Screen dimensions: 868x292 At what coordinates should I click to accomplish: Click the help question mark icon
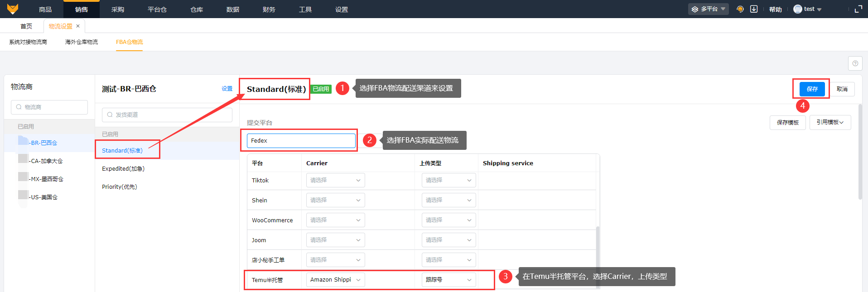(x=855, y=63)
